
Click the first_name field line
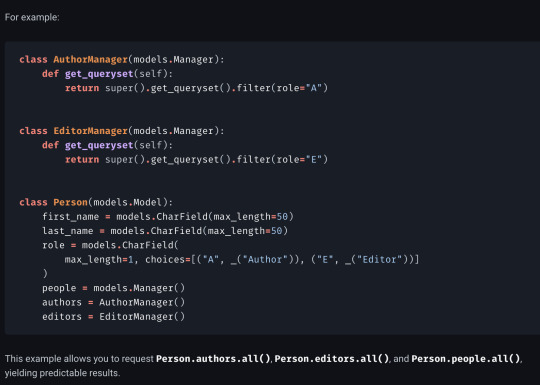click(x=168, y=217)
